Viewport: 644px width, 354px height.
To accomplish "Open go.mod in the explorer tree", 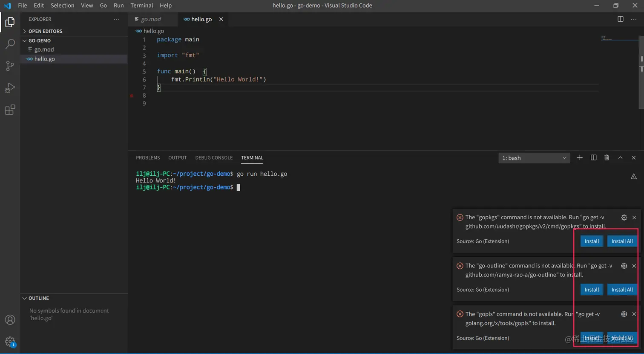I will click(74, 49).
